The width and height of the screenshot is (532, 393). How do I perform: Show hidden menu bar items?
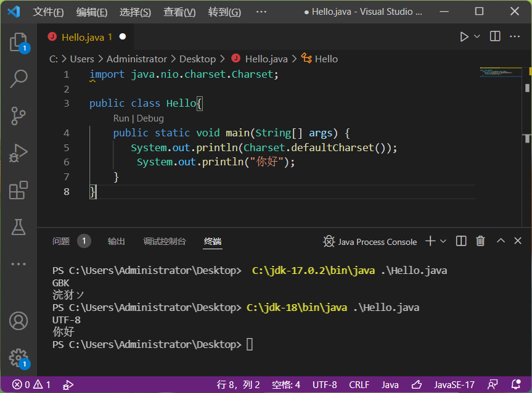tap(261, 12)
